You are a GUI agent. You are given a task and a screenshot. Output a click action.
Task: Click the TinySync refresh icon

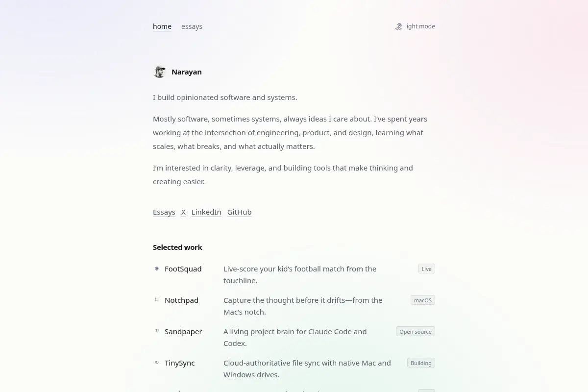157,363
